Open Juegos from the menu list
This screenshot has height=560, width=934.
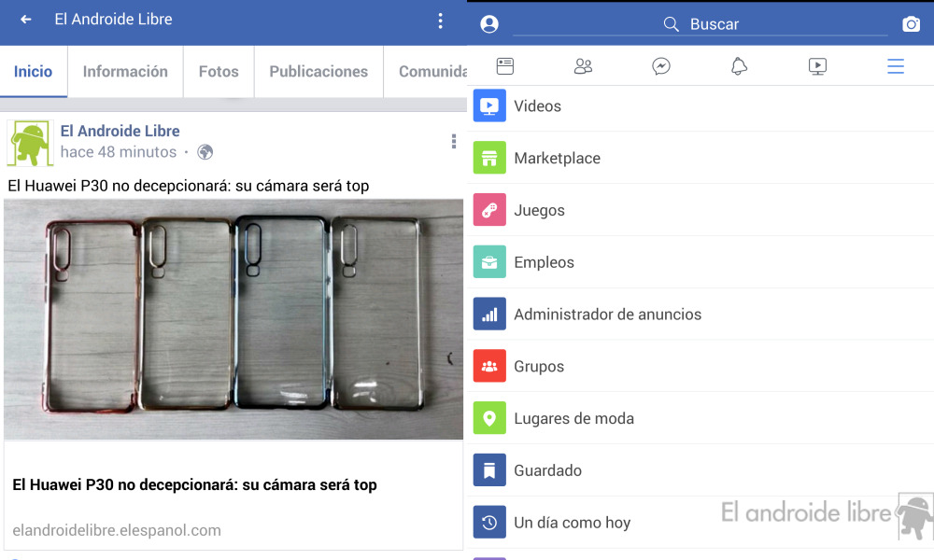tap(700, 210)
